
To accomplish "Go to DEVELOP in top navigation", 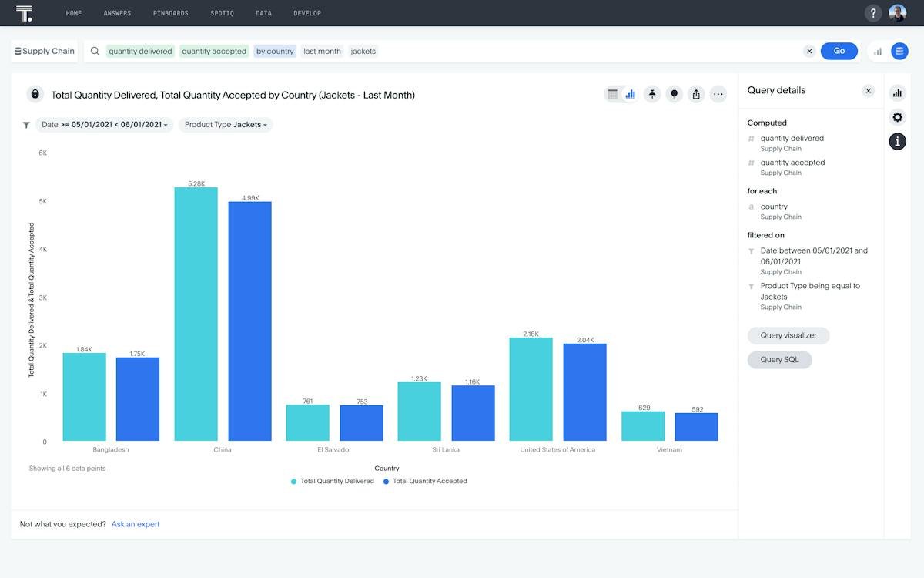I will click(307, 13).
